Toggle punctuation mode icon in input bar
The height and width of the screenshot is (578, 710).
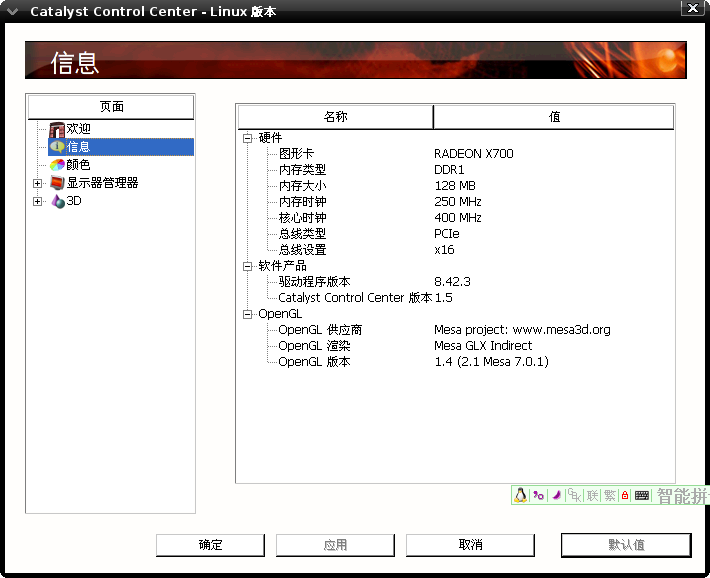538,496
